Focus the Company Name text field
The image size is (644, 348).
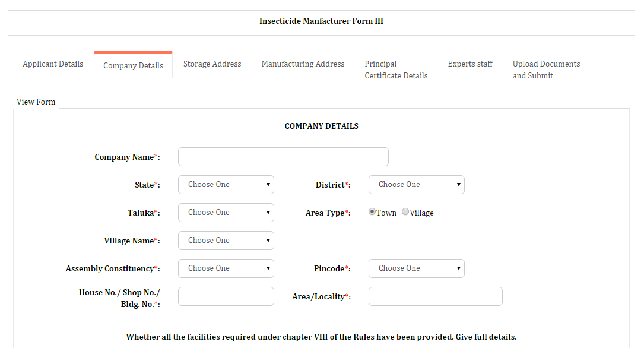click(283, 157)
